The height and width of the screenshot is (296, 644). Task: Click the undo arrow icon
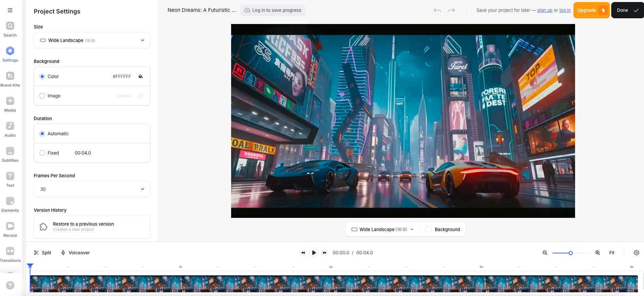(x=437, y=10)
